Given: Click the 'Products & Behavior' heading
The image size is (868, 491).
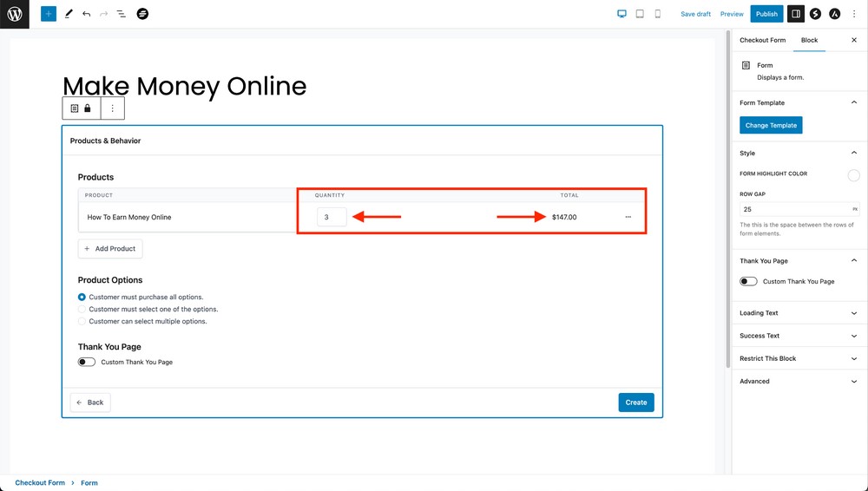Looking at the screenshot, I should pyautogui.click(x=105, y=141).
